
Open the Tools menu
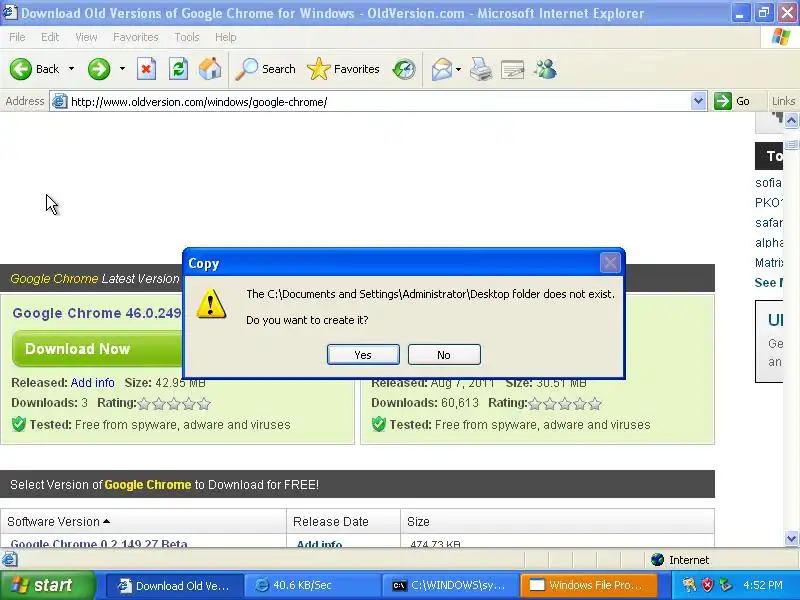(187, 37)
